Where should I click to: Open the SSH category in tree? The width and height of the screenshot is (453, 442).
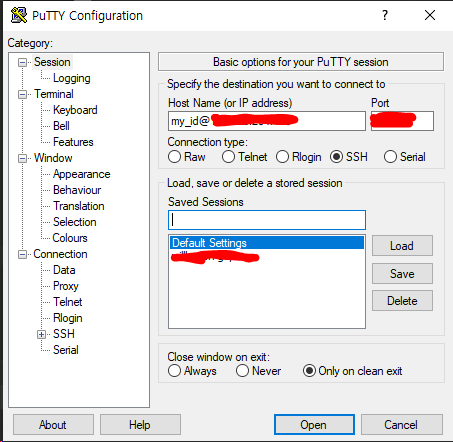pos(64,334)
